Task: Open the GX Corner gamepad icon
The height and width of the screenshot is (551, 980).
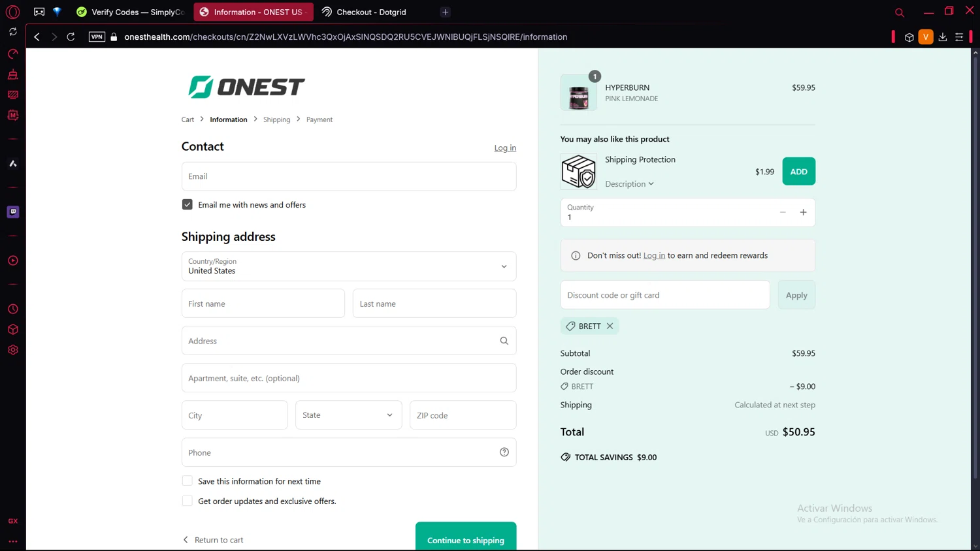Action: pos(39,12)
